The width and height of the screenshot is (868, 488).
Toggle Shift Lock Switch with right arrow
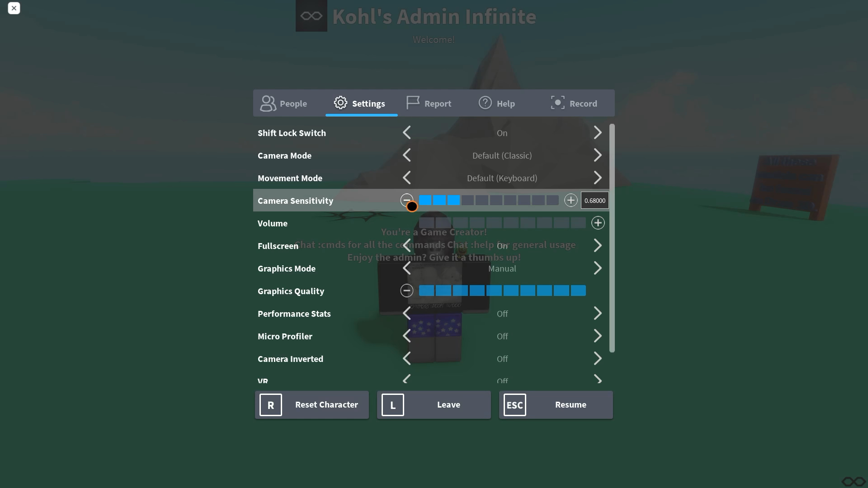click(x=598, y=132)
